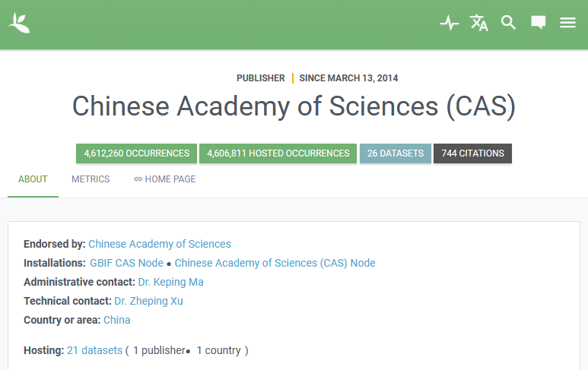The image size is (588, 370).
Task: Click the Publisher label above the title
Action: (x=261, y=78)
